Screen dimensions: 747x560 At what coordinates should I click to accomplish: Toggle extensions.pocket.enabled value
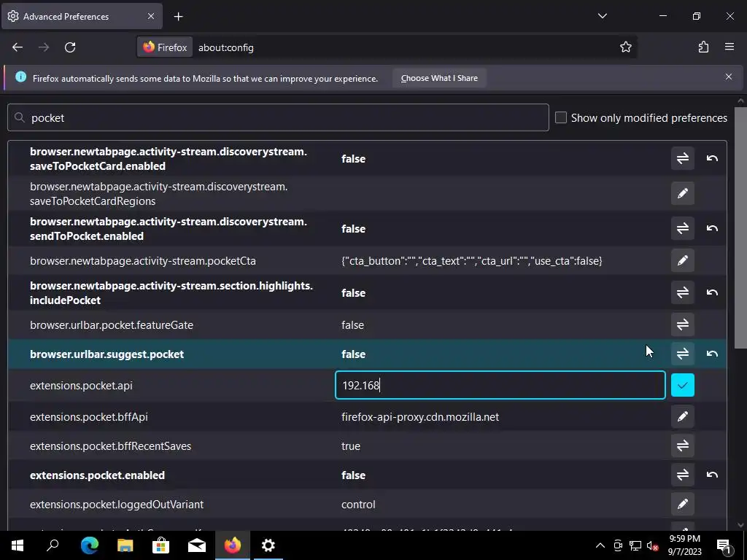click(682, 475)
